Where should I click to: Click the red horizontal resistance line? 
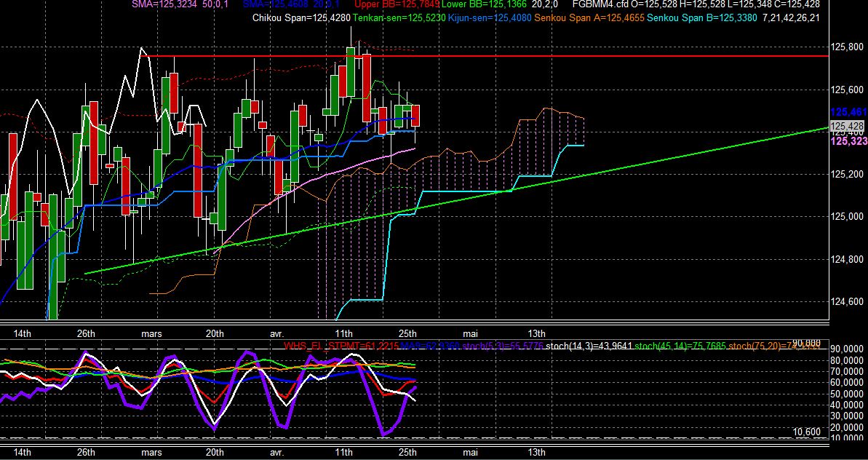coord(485,56)
